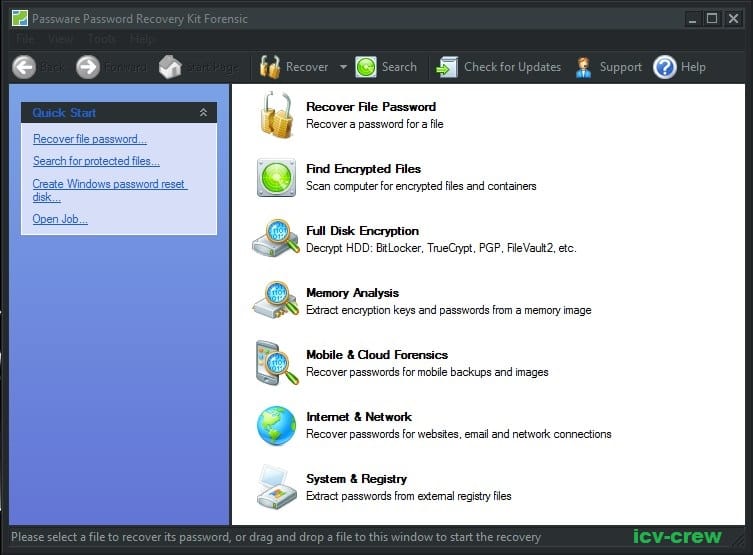Click the green Search radar toolbar icon
The image size is (753, 555).
[x=366, y=67]
